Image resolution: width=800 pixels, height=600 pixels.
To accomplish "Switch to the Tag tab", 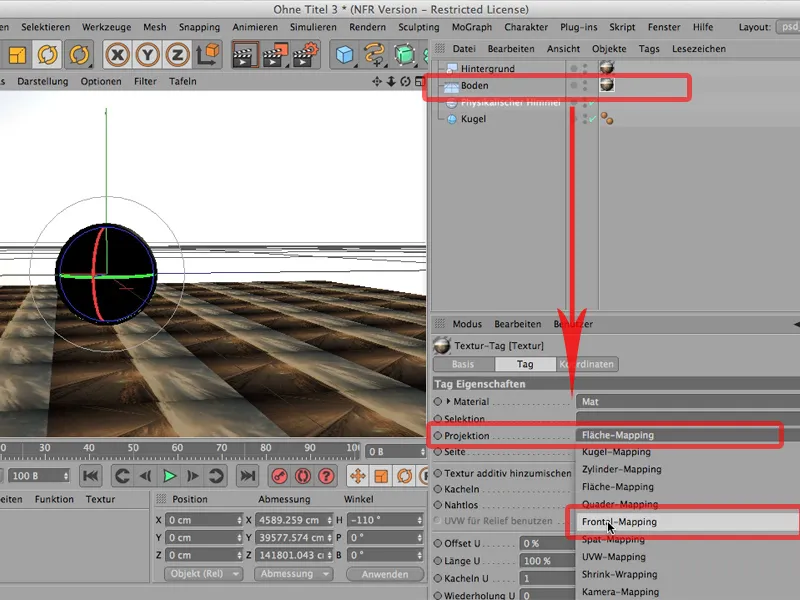I will click(525, 364).
